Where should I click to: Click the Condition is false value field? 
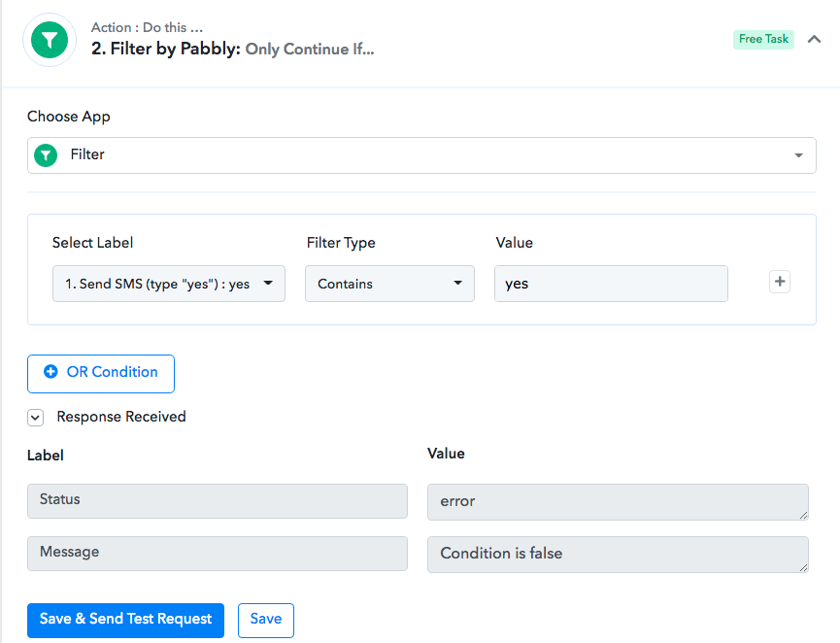click(618, 555)
